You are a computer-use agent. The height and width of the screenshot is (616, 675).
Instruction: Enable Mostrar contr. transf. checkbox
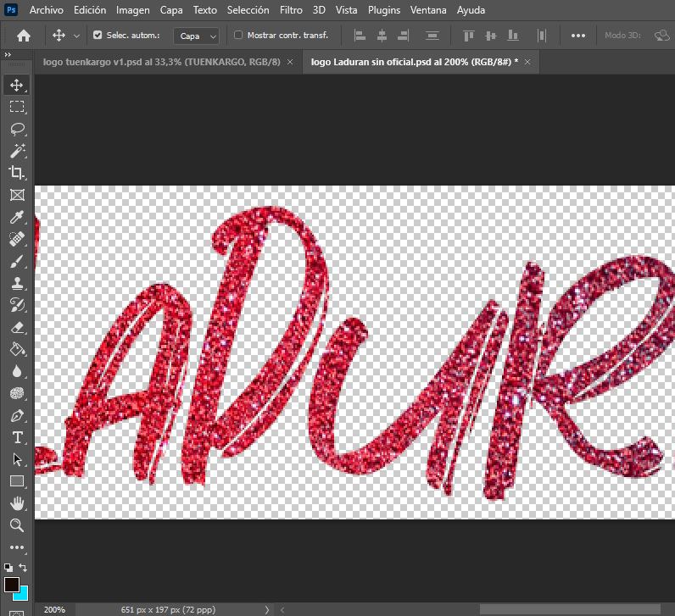point(238,35)
